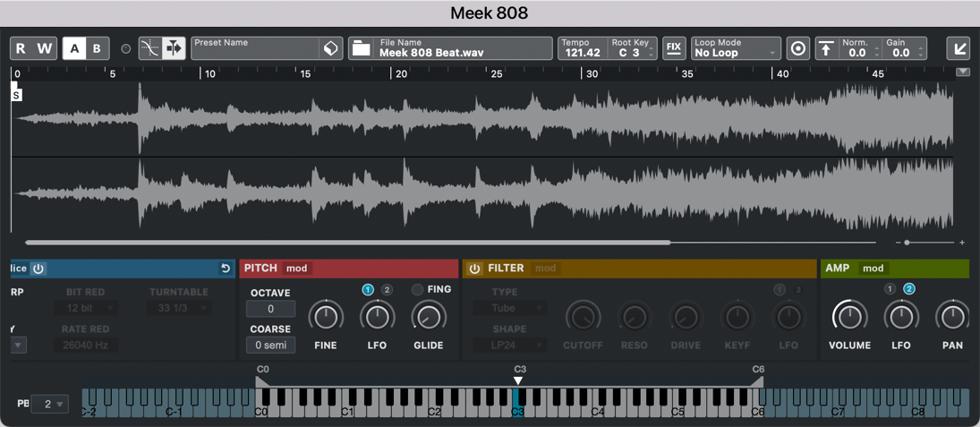Click the waveform zoom slider handle
This screenshot has height=427, width=980.
click(x=907, y=243)
